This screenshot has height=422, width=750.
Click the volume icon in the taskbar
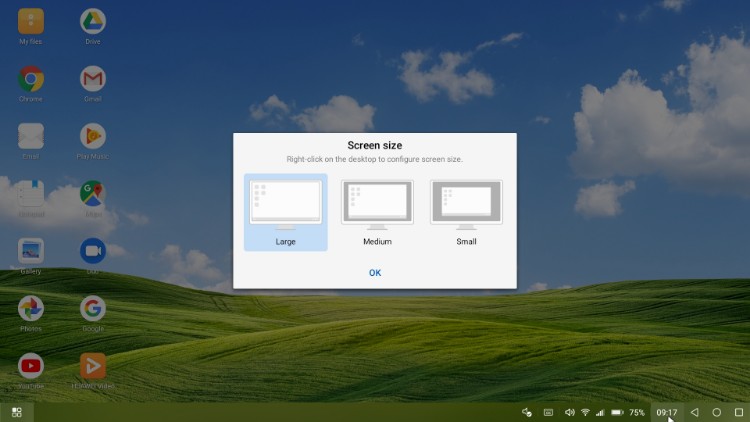pyautogui.click(x=569, y=412)
